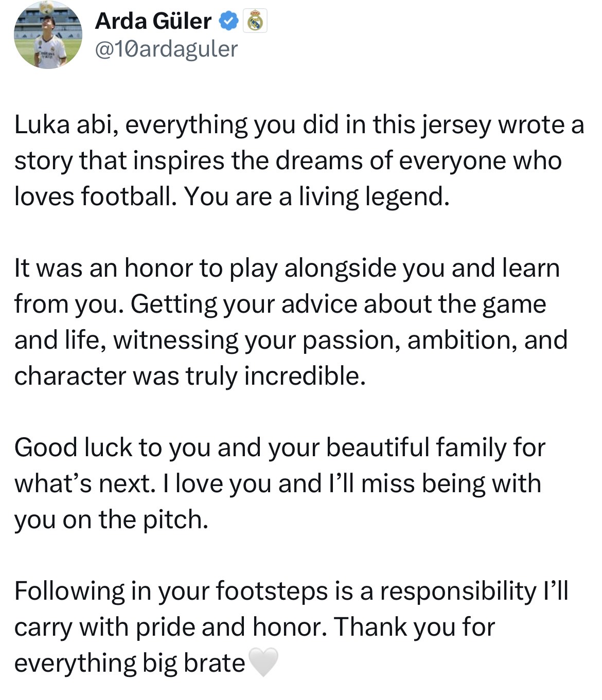This screenshot has height=700, width=602.
Task: Click the line starting "Good luck to you"
Action: click(x=279, y=447)
